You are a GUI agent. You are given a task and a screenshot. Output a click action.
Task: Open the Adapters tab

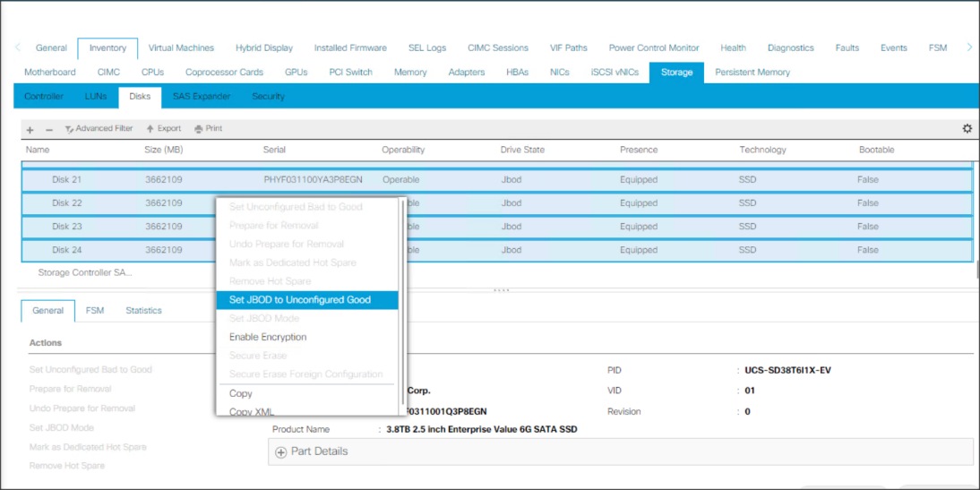pos(466,72)
